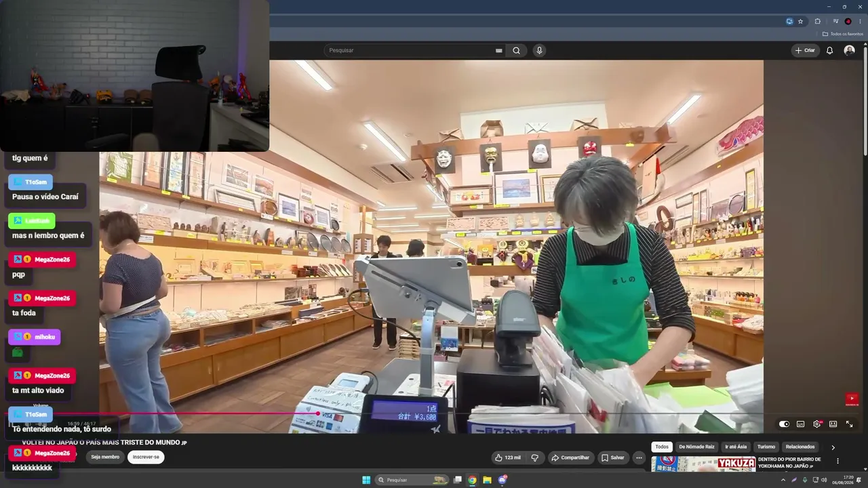Click the progress bar playhead dot
The width and height of the screenshot is (868, 488).
(x=318, y=413)
